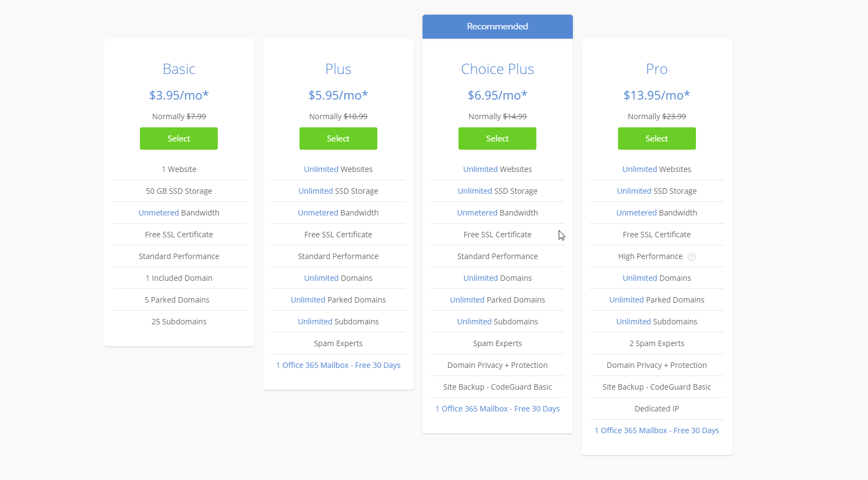The height and width of the screenshot is (480, 868).
Task: Click Free SSL Certificate in Pro plan
Action: click(657, 235)
